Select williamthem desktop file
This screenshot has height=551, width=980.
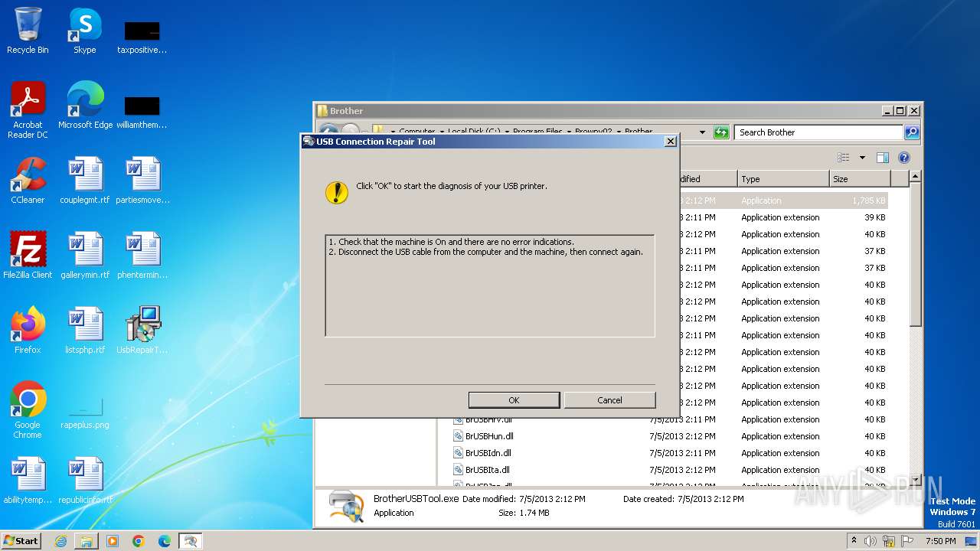point(142,112)
